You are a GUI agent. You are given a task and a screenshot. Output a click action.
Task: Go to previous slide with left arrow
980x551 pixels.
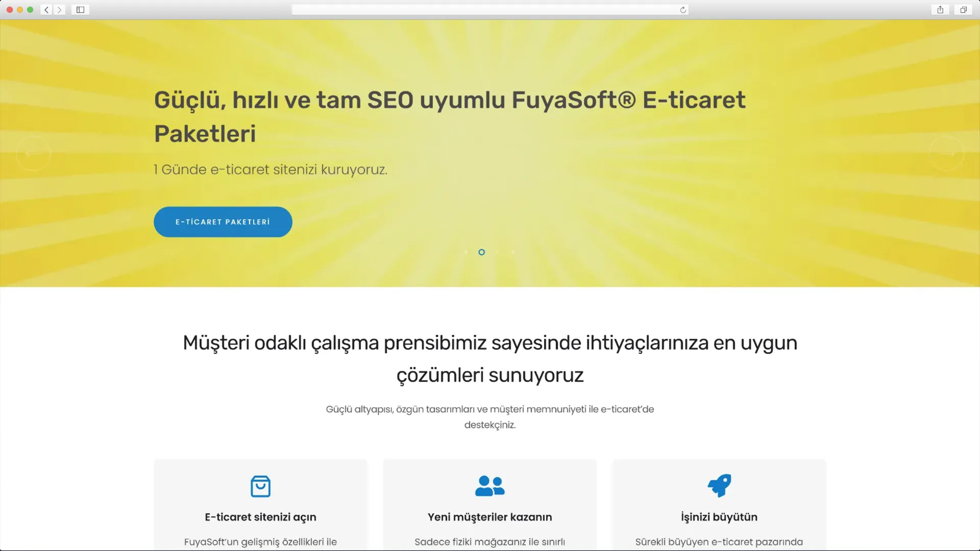click(33, 154)
